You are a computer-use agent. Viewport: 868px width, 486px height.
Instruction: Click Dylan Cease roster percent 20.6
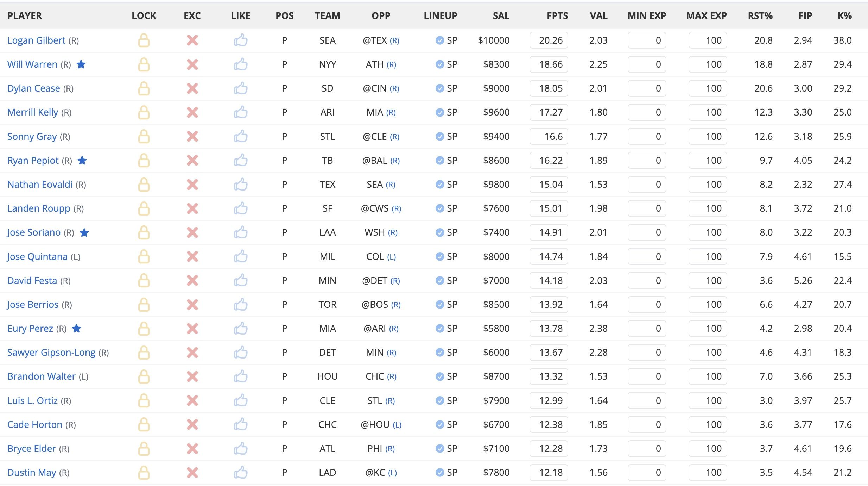(x=763, y=88)
